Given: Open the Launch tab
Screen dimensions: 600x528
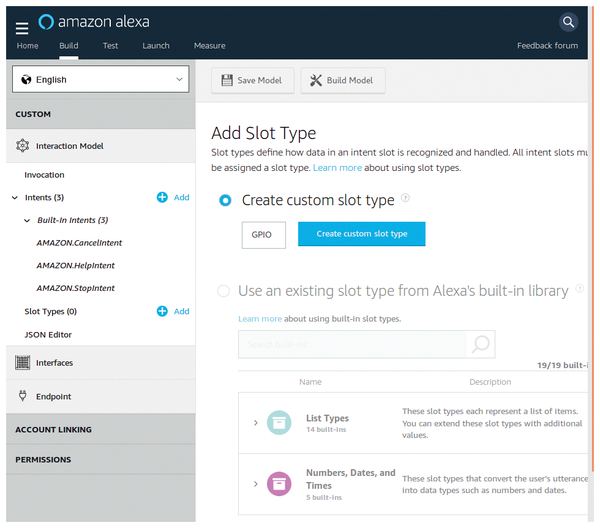Looking at the screenshot, I should [156, 46].
